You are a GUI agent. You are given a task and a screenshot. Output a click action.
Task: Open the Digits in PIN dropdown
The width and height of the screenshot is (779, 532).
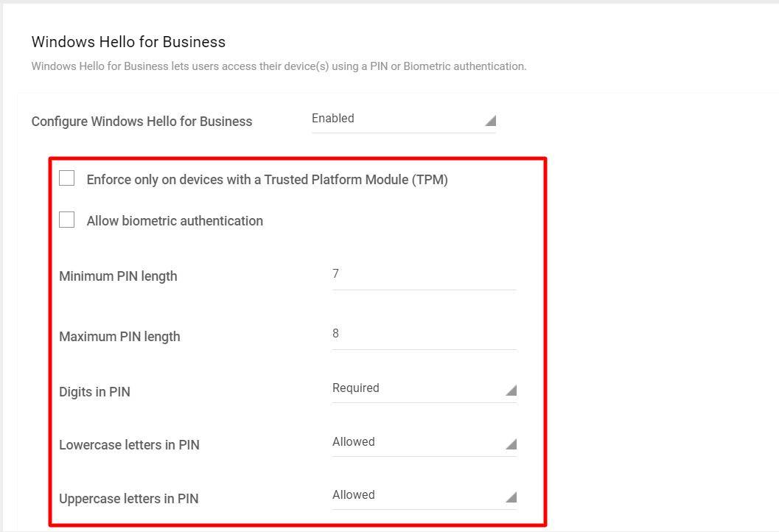[x=425, y=390]
